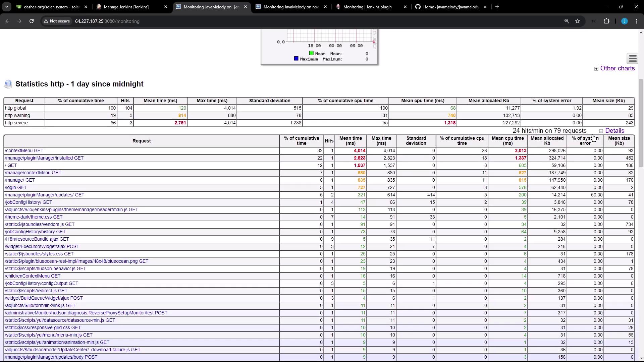Open Chrome three-dot menu
The height and width of the screenshot is (362, 644).
[x=637, y=21]
